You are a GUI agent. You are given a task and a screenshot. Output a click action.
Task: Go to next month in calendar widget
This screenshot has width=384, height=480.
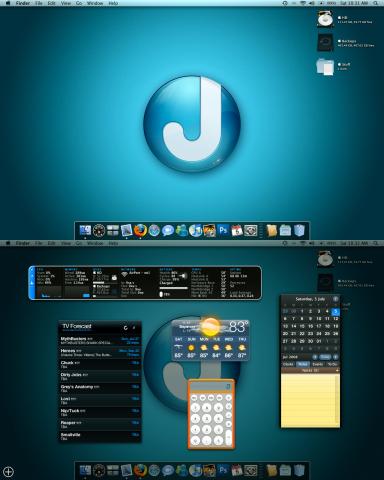[x=335, y=357]
